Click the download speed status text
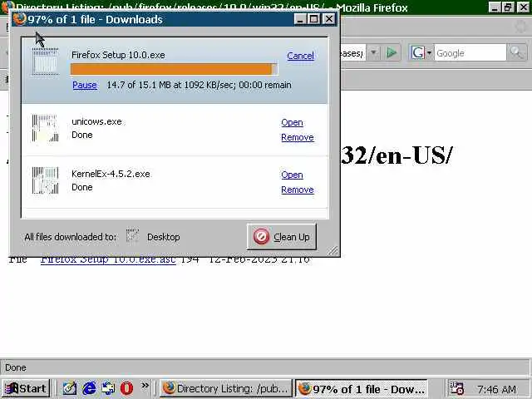Screen dimensions: 532x399 (x=199, y=85)
